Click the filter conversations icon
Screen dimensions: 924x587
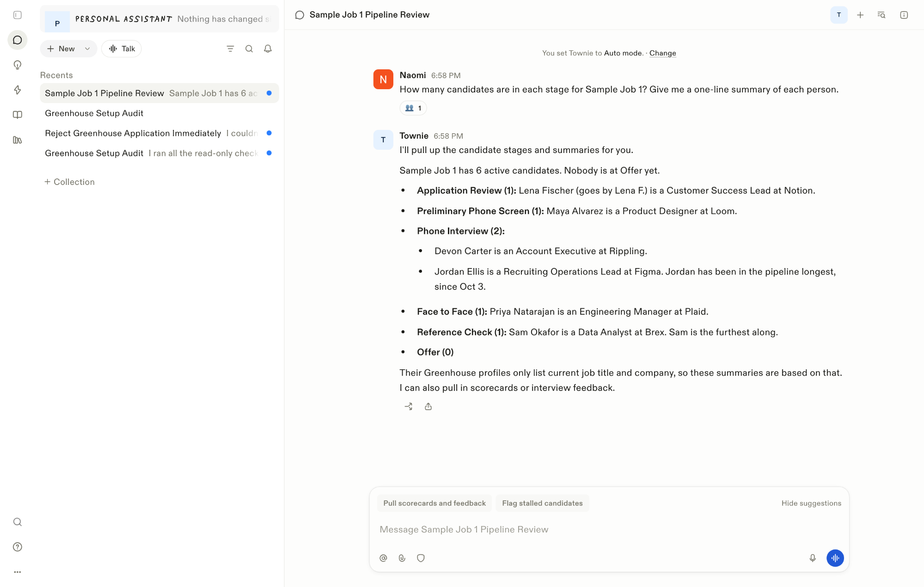(230, 49)
